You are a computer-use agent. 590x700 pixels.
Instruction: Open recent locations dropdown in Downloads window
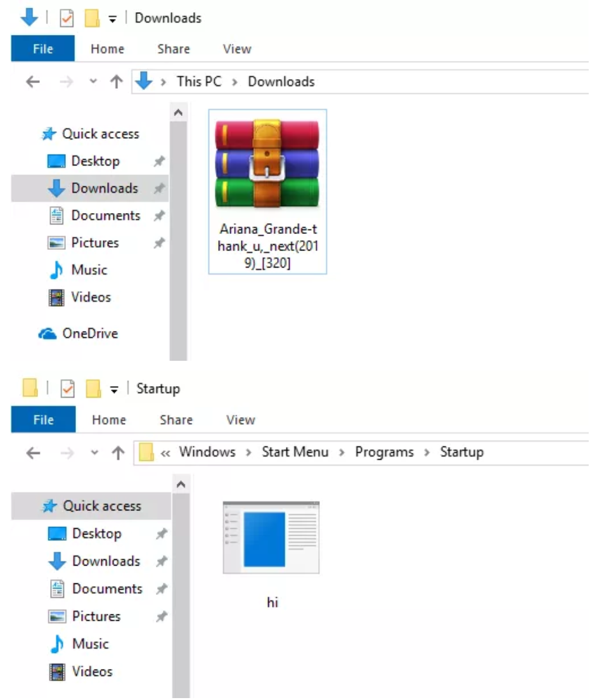[x=93, y=81]
